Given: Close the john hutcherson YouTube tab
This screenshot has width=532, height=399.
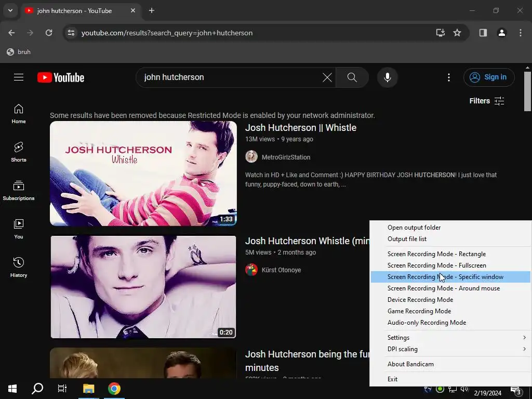Looking at the screenshot, I should (x=133, y=10).
